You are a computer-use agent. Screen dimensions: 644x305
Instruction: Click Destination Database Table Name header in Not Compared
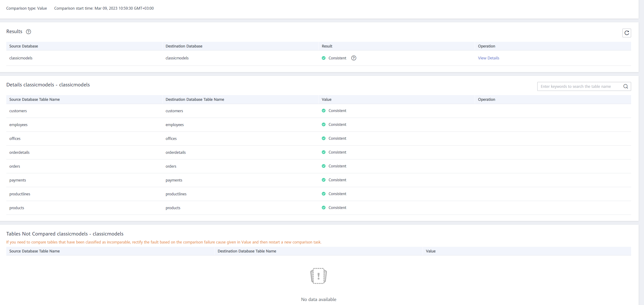(247, 251)
